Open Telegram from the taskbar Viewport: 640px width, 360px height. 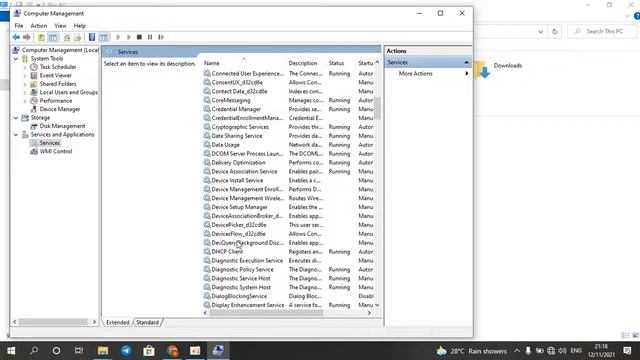[x=126, y=351]
